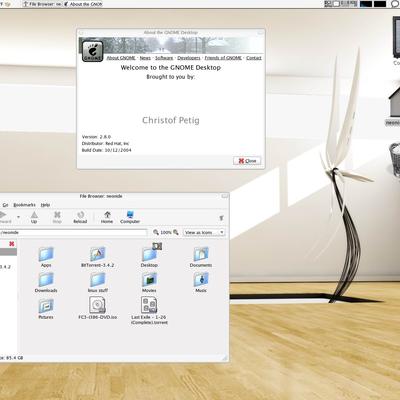The height and width of the screenshot is (400, 400).
Task: Click the Stop toolbar button
Action: coord(57,217)
